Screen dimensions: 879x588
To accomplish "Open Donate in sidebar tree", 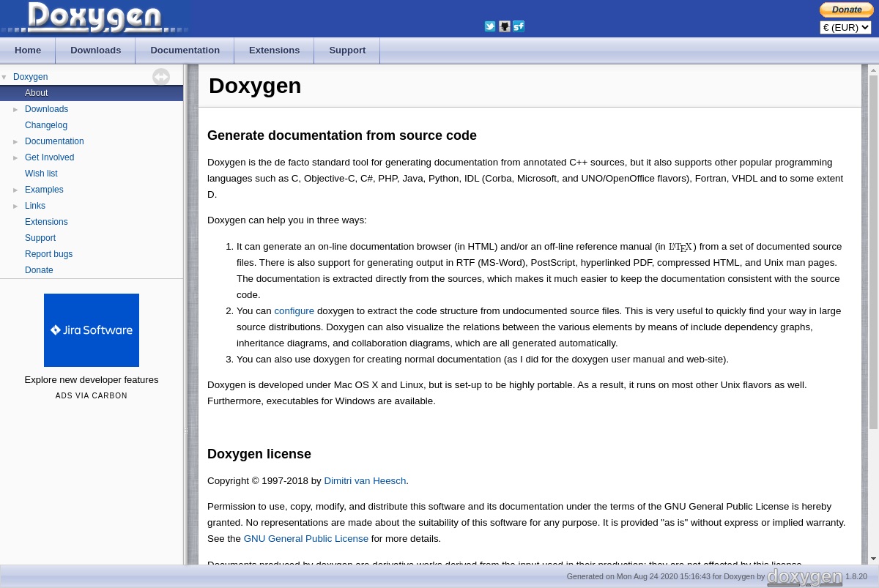I will point(39,270).
